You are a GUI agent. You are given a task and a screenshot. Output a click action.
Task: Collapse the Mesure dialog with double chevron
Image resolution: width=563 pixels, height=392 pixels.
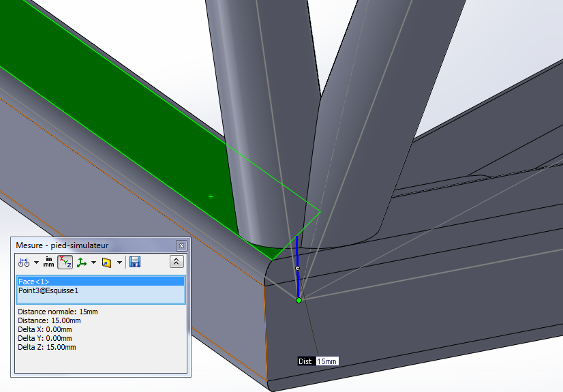[177, 262]
